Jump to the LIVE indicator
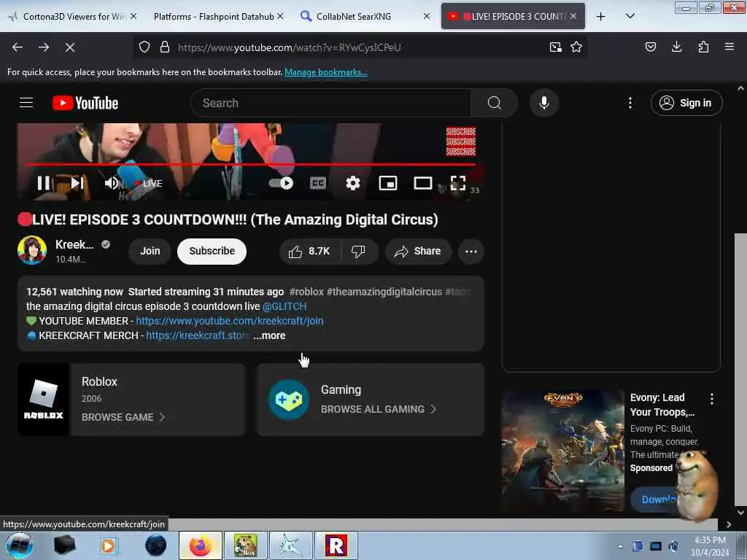The width and height of the screenshot is (747, 560). [149, 183]
